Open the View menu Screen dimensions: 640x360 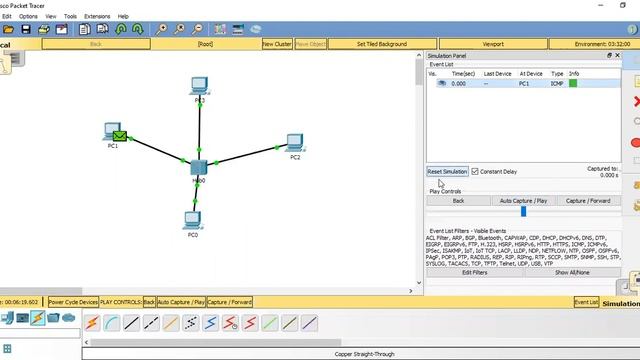click(51, 16)
